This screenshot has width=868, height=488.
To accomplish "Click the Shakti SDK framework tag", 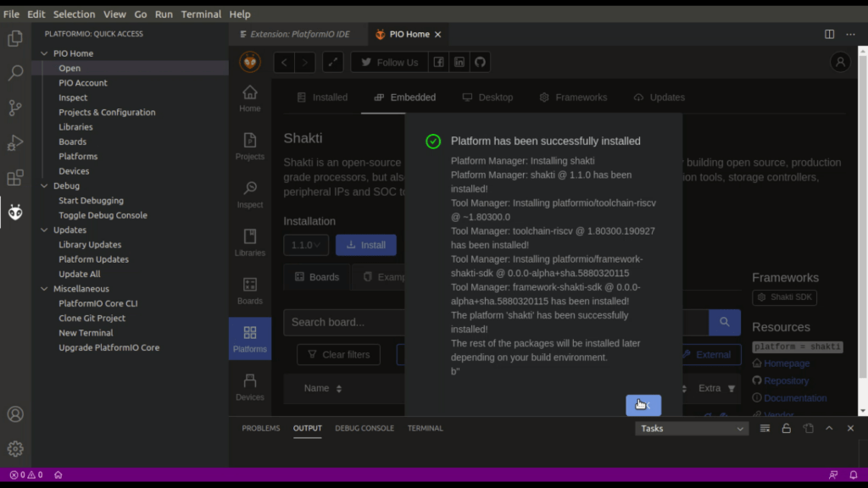I will click(x=784, y=297).
